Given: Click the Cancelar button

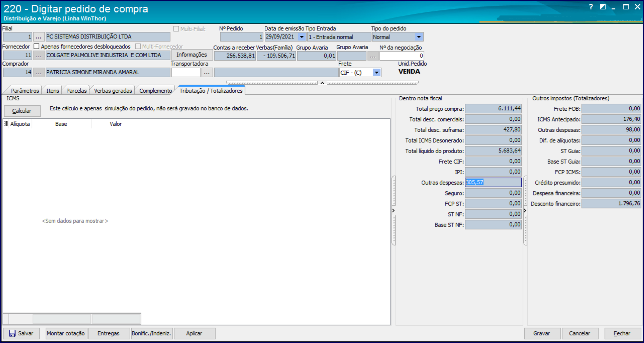Looking at the screenshot, I should click(580, 333).
